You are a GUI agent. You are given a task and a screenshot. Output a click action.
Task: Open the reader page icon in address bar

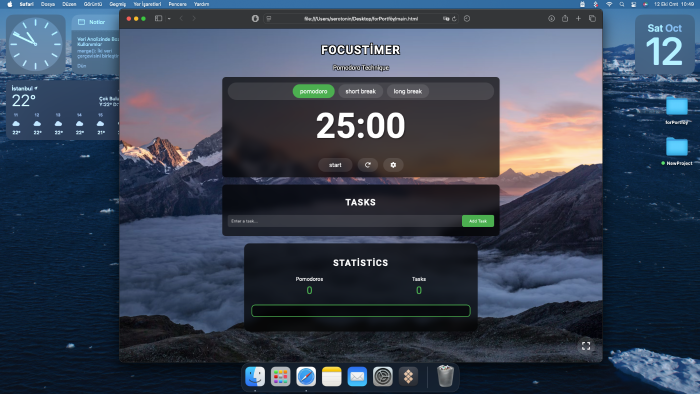click(269, 19)
